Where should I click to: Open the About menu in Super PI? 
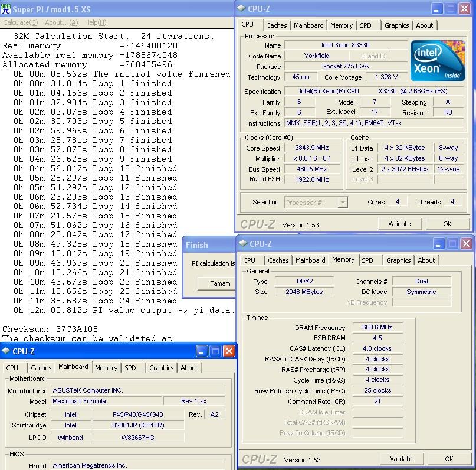(61, 22)
